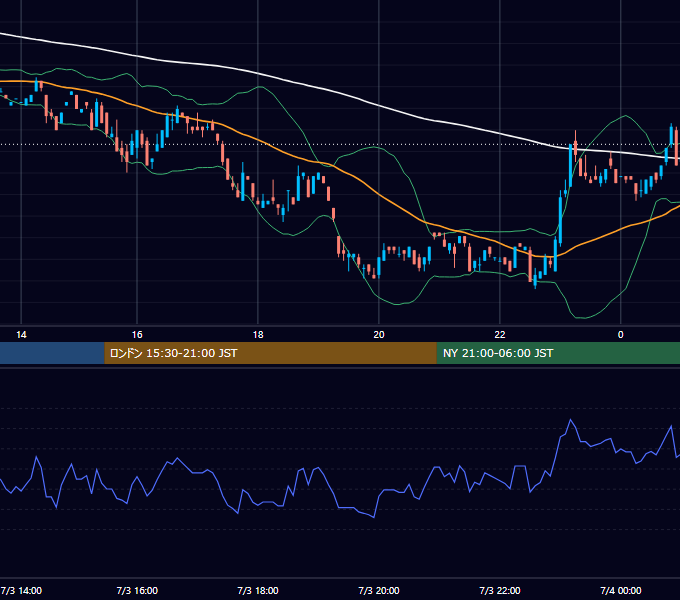Click the 18 hour axis label
The width and height of the screenshot is (680, 600).
[258, 335]
